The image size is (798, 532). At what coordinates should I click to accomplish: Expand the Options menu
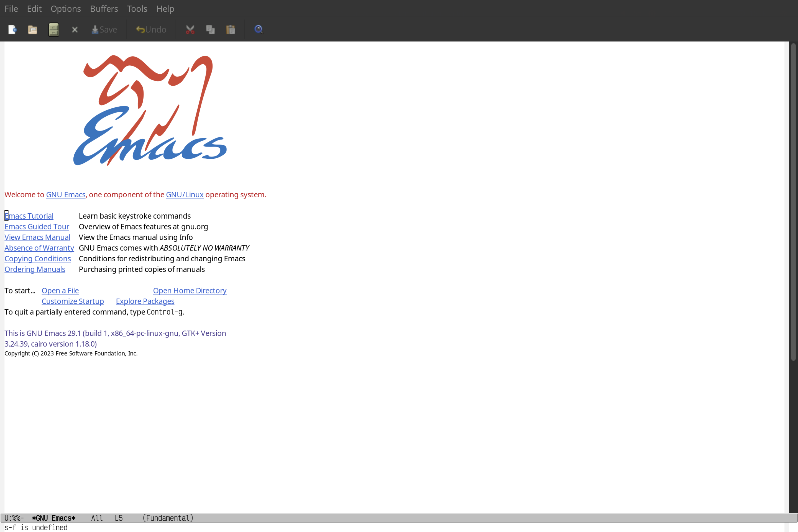pyautogui.click(x=65, y=8)
